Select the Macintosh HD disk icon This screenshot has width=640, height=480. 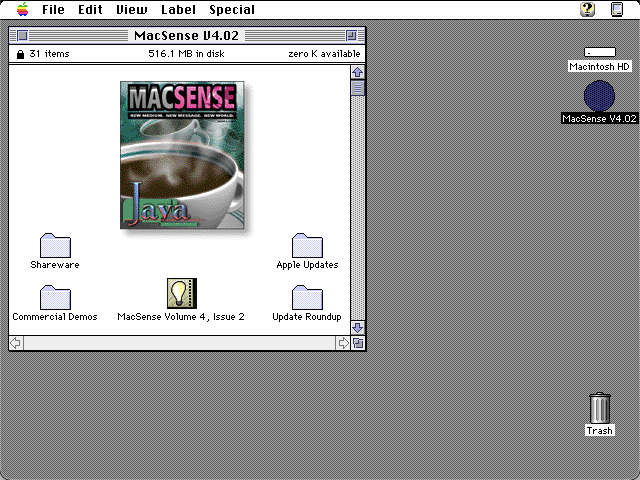click(600, 52)
